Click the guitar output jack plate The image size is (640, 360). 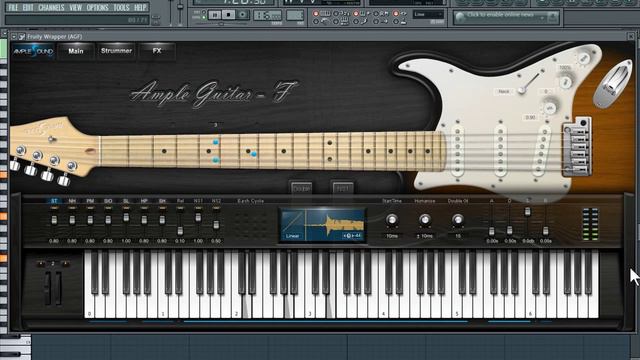[612, 84]
